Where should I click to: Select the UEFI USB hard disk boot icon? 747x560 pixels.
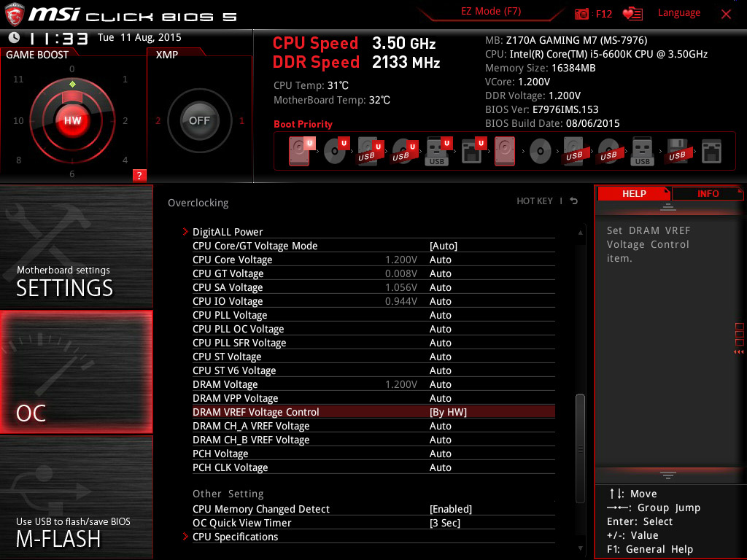tap(370, 152)
